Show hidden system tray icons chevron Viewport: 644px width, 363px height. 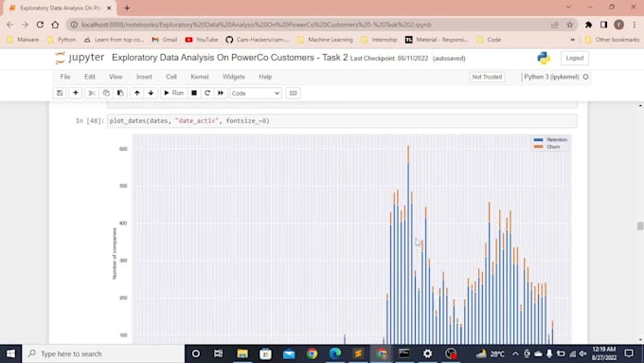(x=515, y=354)
